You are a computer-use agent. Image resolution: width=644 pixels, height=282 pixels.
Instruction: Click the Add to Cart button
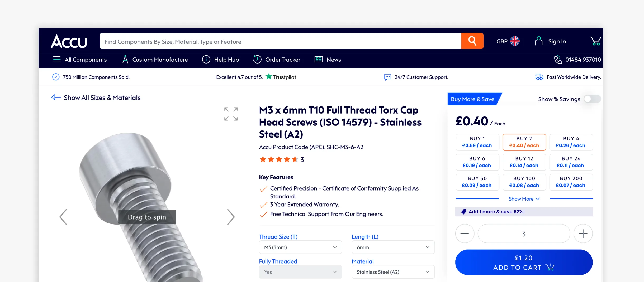524,262
